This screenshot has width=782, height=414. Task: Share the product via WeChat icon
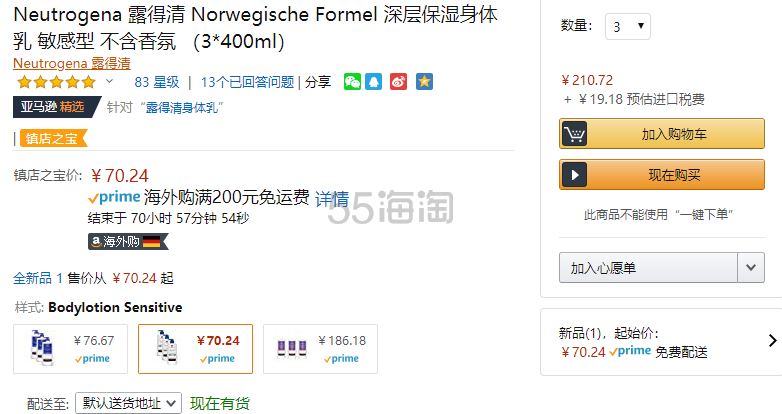352,82
